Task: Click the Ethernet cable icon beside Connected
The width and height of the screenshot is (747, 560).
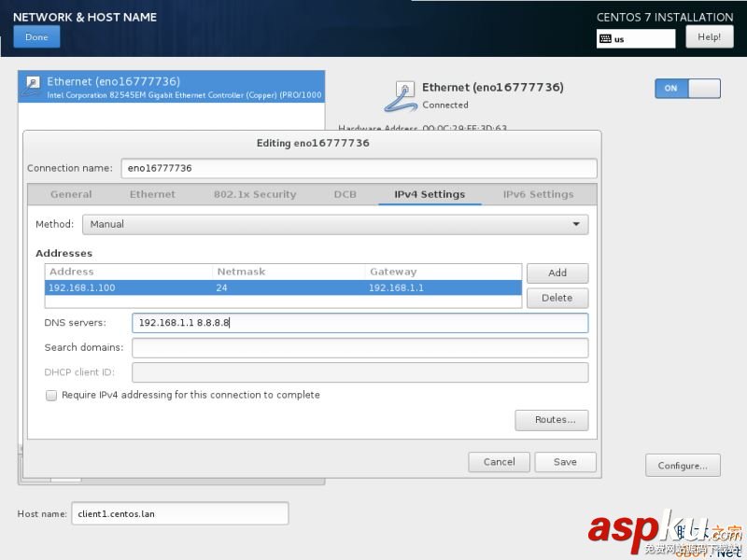Action: point(401,97)
